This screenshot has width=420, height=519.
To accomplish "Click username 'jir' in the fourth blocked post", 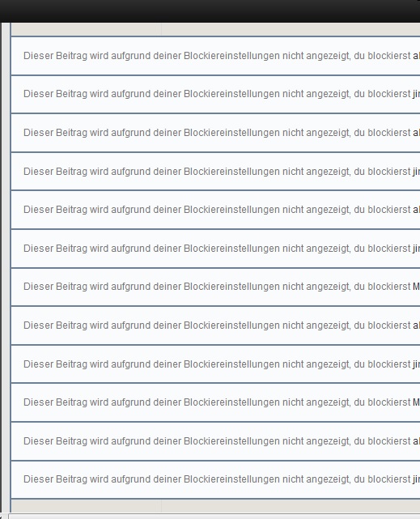I will [417, 172].
